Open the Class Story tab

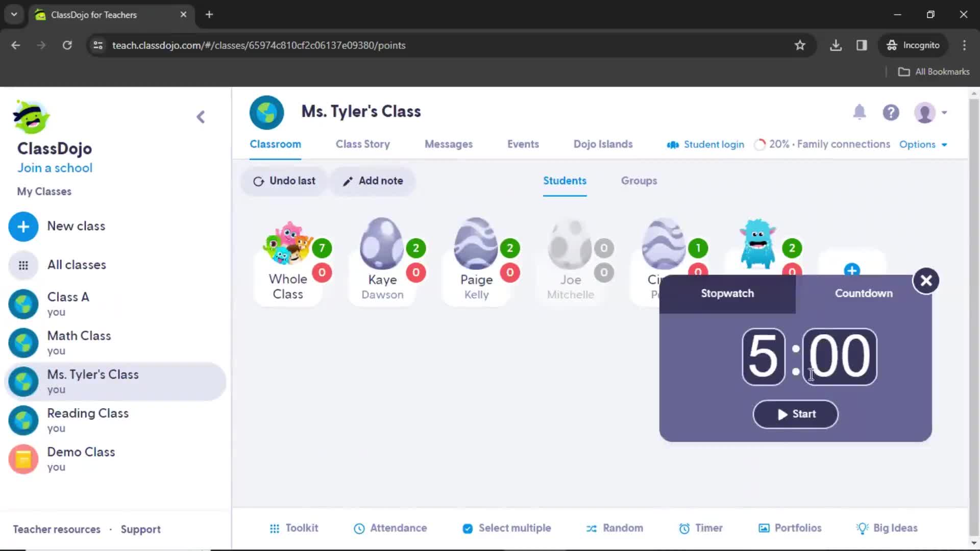[x=363, y=144]
